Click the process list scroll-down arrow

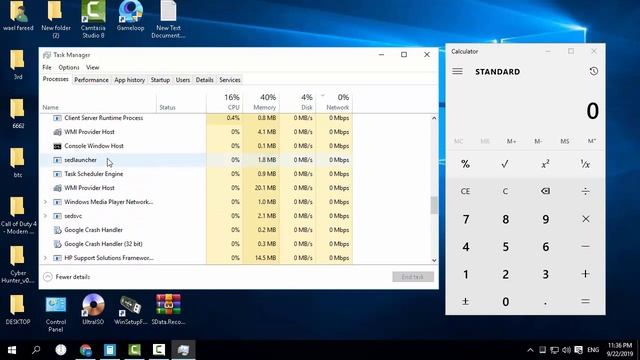coord(434,260)
